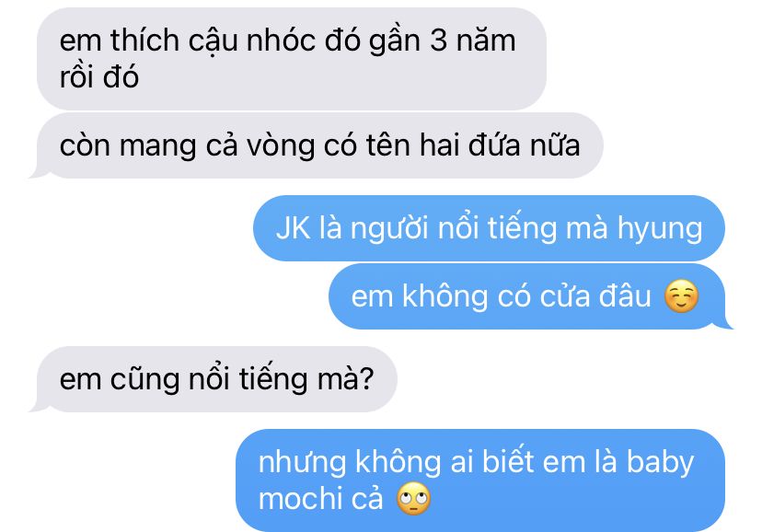The height and width of the screenshot is (532, 762).
Task: Tap the rolling eyes emoji
Action: (413, 499)
